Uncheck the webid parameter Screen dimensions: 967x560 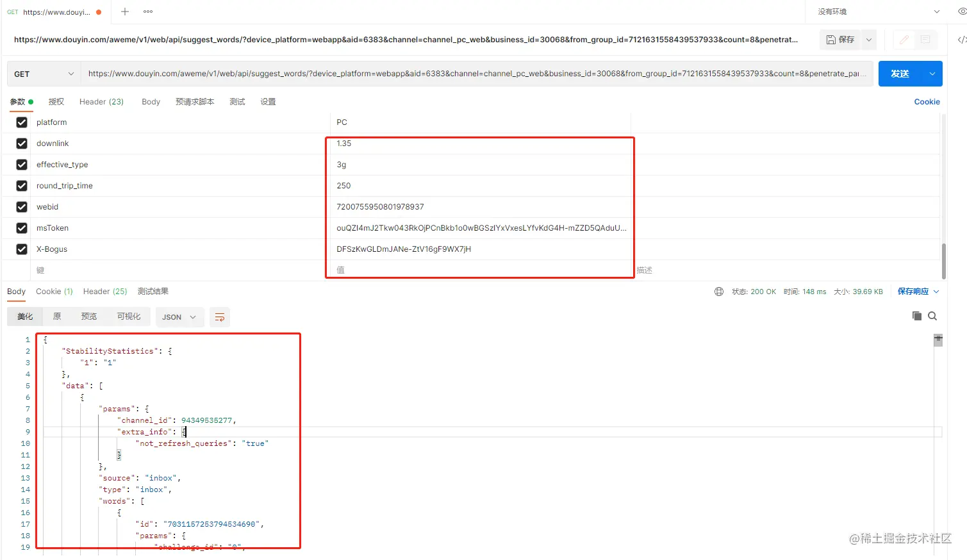click(22, 207)
